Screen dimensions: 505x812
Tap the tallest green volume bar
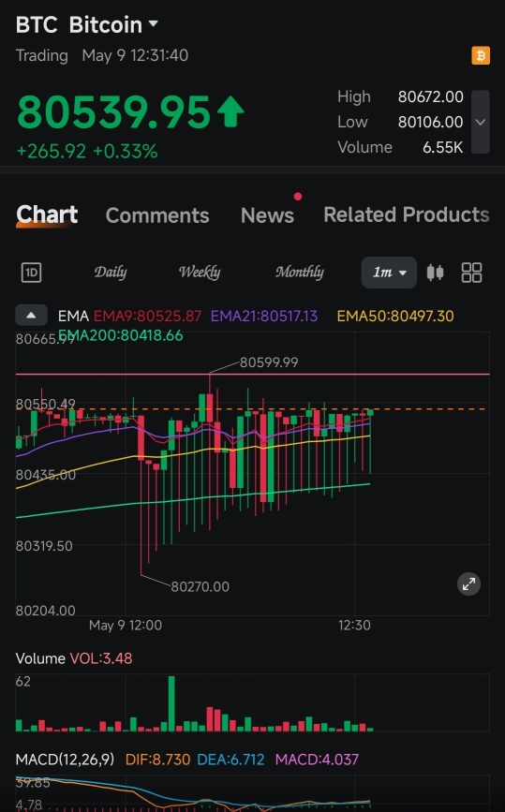171,703
